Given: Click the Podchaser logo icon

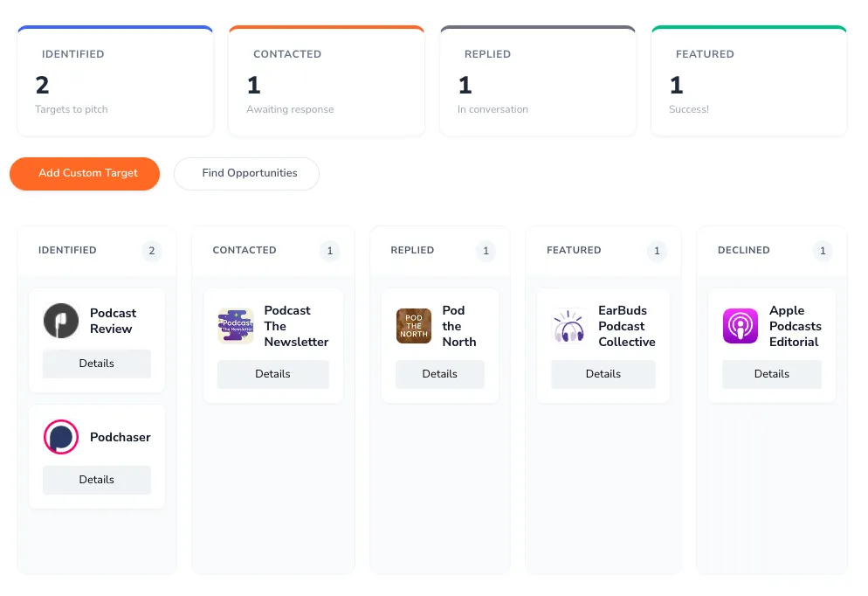Looking at the screenshot, I should coord(61,437).
